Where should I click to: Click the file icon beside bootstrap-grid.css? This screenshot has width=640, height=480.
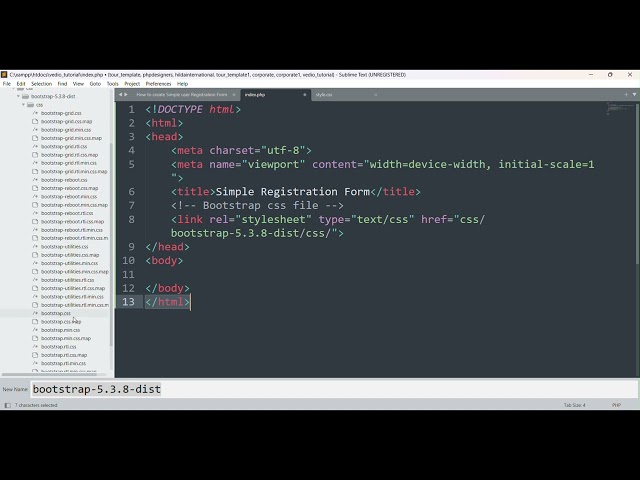click(x=35, y=113)
